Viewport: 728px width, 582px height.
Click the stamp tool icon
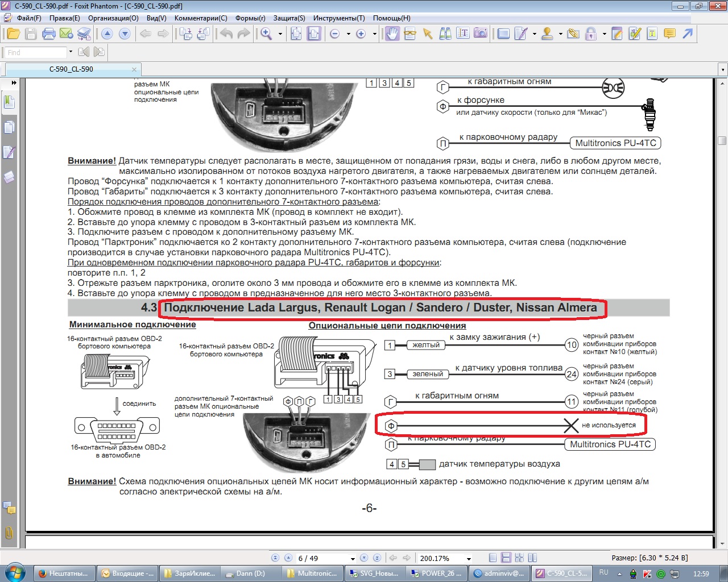tap(547, 34)
